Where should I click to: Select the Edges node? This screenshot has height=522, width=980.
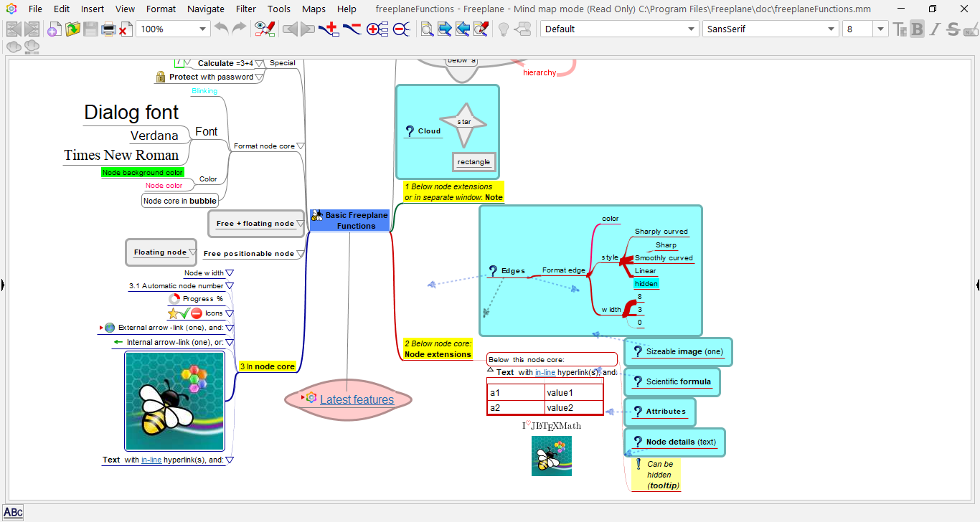coord(507,271)
